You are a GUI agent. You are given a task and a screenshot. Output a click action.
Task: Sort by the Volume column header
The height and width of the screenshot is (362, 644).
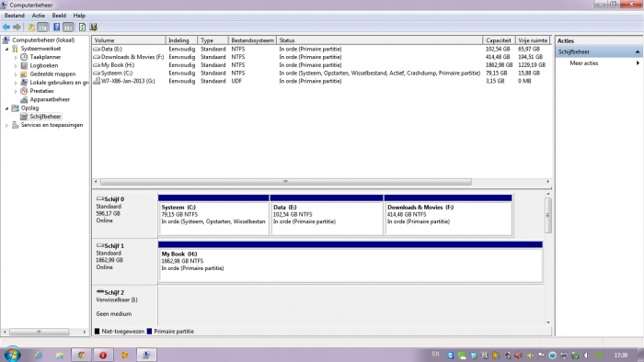point(129,40)
